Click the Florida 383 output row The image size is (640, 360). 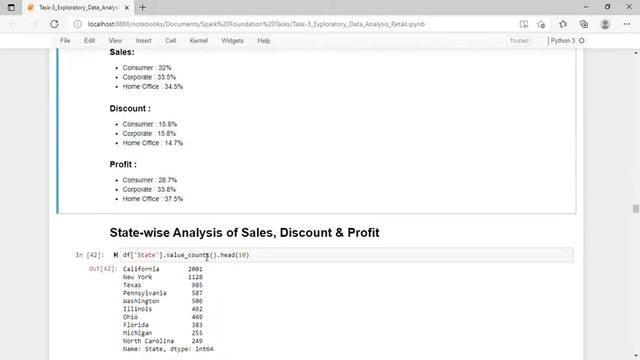click(x=162, y=325)
